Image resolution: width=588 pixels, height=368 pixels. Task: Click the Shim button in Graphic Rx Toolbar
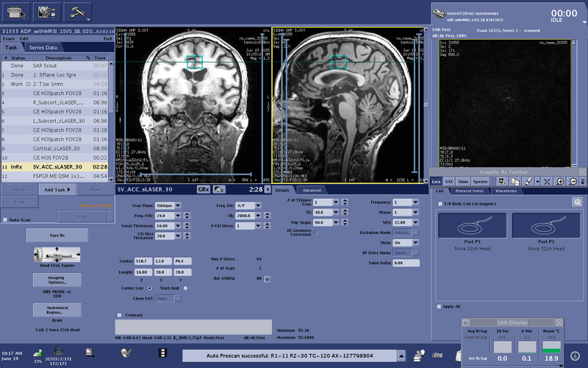pos(463,182)
